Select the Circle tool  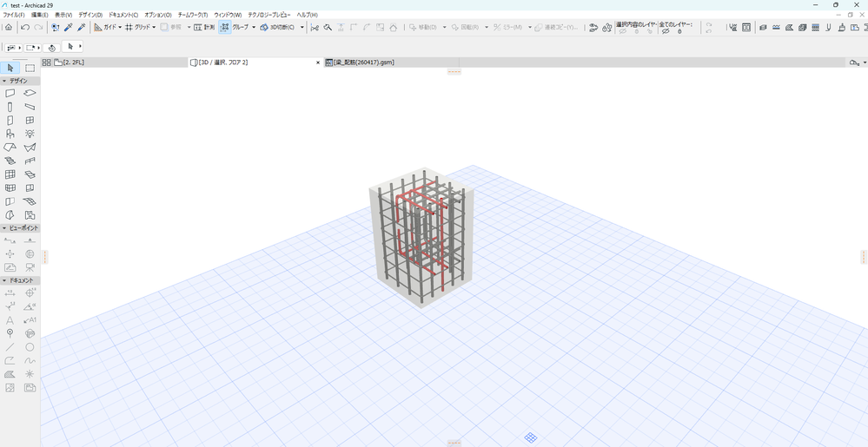30,347
